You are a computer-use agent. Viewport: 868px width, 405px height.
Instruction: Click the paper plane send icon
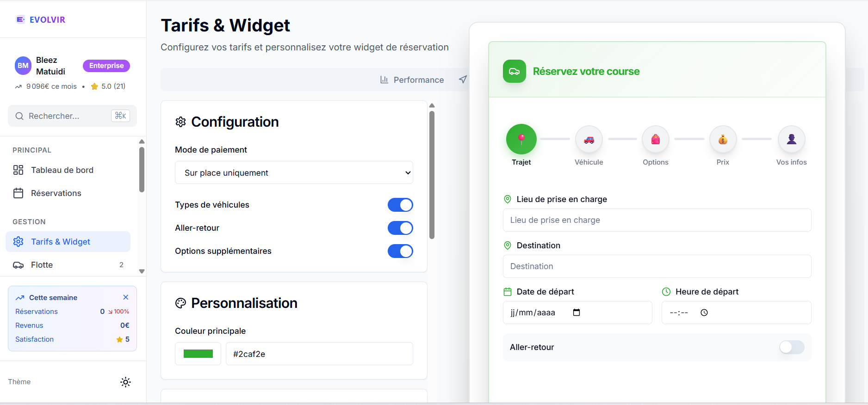[x=463, y=80]
